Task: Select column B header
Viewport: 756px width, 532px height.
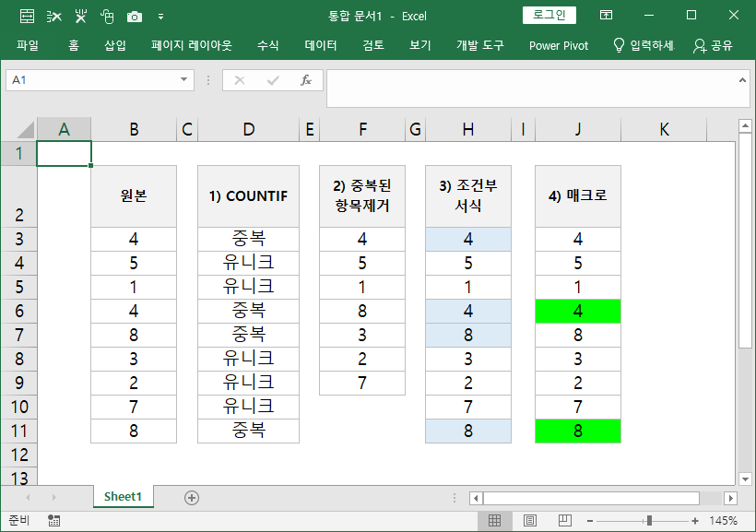Action: point(134,129)
